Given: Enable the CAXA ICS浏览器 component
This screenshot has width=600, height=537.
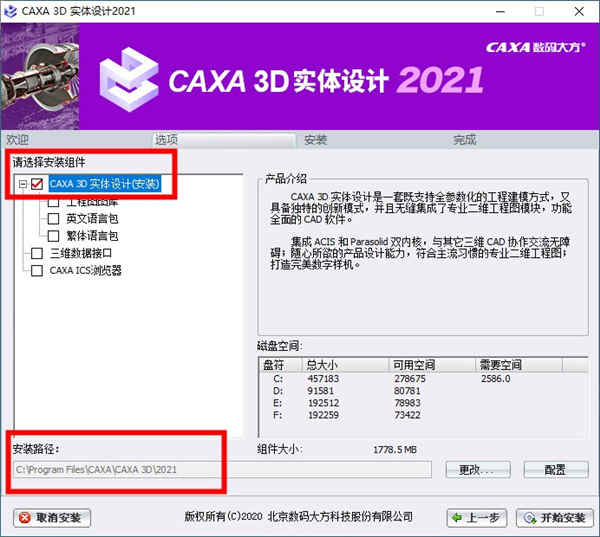Looking at the screenshot, I should coord(38,270).
